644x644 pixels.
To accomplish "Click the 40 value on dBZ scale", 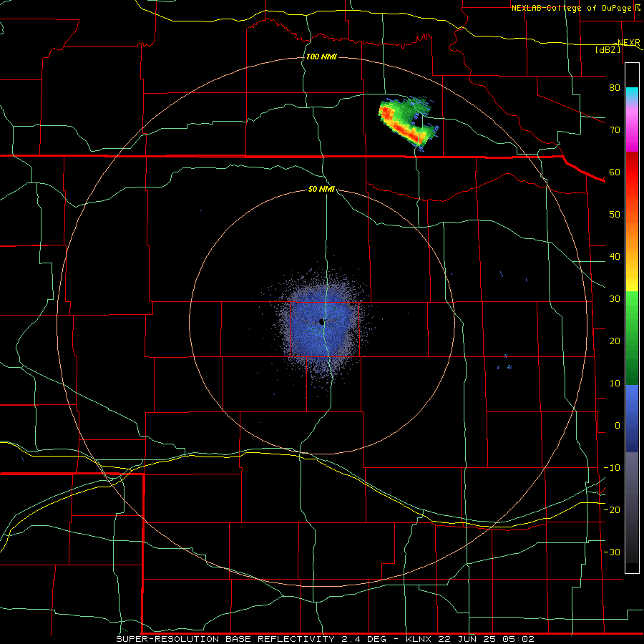I will [x=615, y=257].
